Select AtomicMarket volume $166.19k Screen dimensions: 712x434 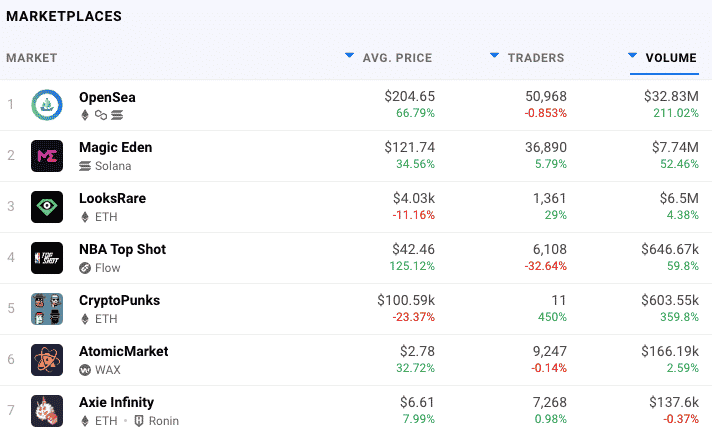(x=670, y=351)
